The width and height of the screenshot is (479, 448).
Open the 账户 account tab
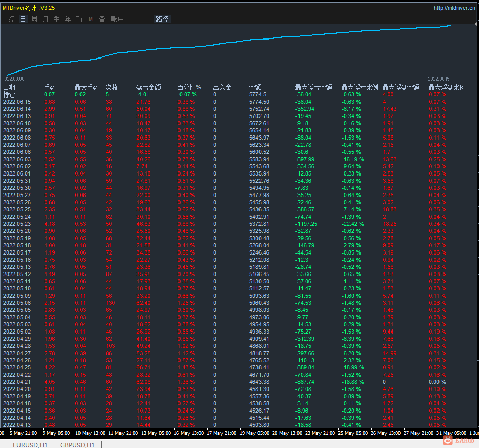(117, 20)
